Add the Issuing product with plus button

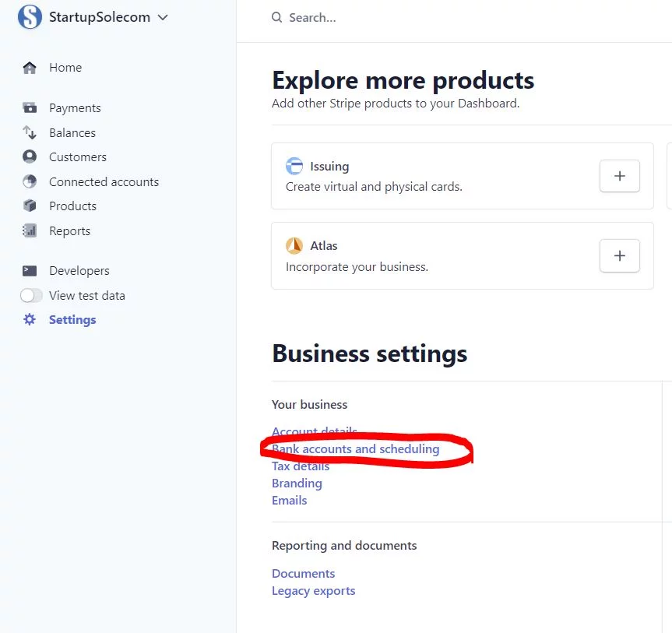(619, 176)
